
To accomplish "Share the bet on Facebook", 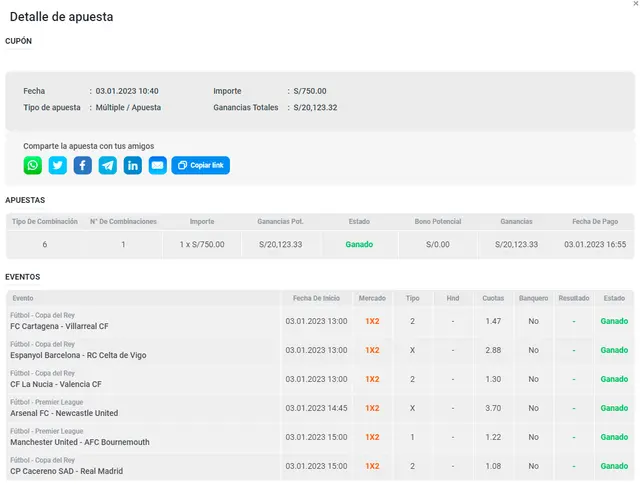I will tap(83, 165).
